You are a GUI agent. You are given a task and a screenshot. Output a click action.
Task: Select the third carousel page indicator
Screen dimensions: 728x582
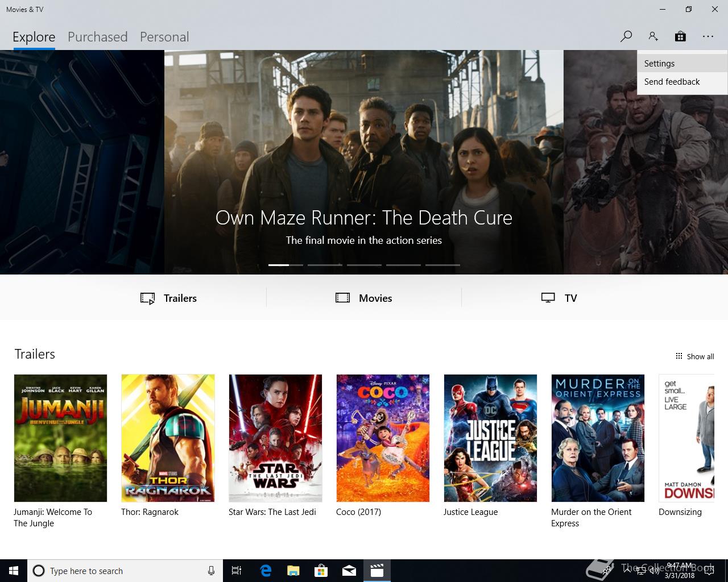tap(364, 265)
